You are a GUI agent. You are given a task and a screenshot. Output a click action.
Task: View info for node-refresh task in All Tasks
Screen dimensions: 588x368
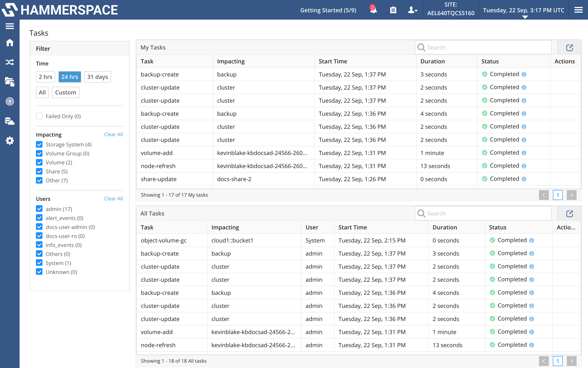[x=532, y=345]
